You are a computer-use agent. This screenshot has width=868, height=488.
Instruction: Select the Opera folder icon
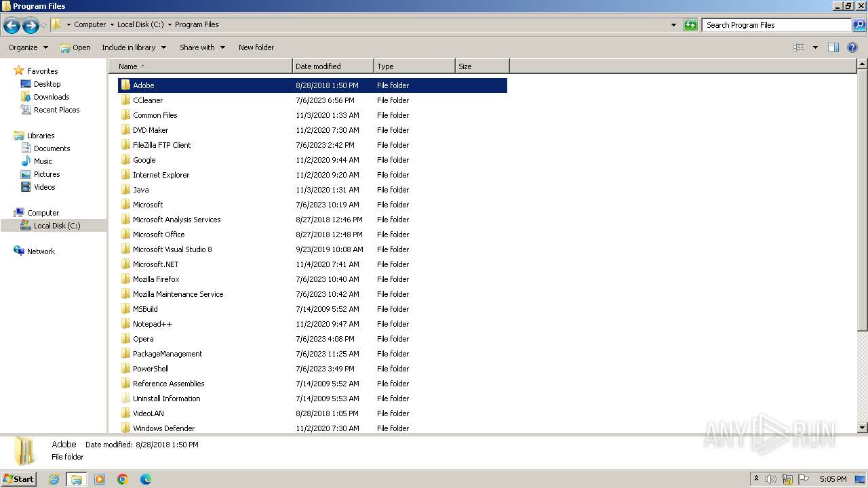point(125,339)
